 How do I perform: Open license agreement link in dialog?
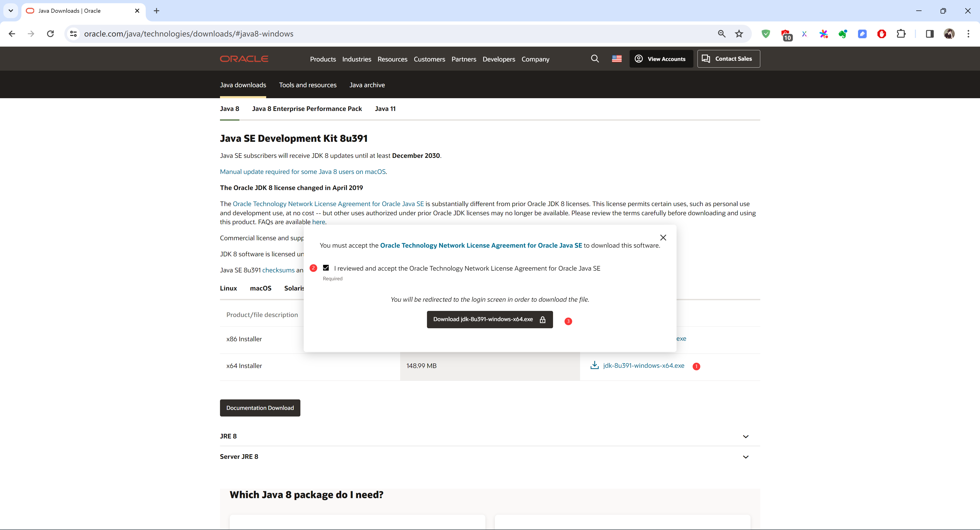coord(481,245)
